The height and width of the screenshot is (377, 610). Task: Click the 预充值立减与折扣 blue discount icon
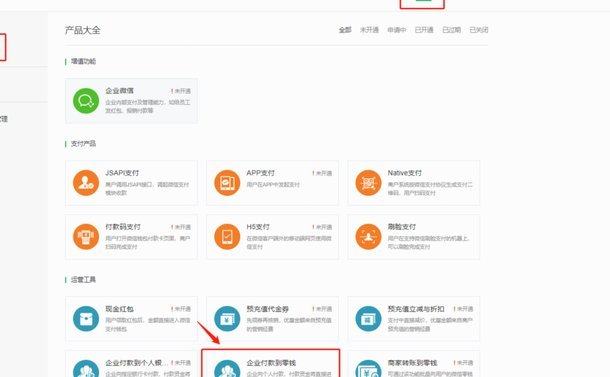(x=368, y=319)
